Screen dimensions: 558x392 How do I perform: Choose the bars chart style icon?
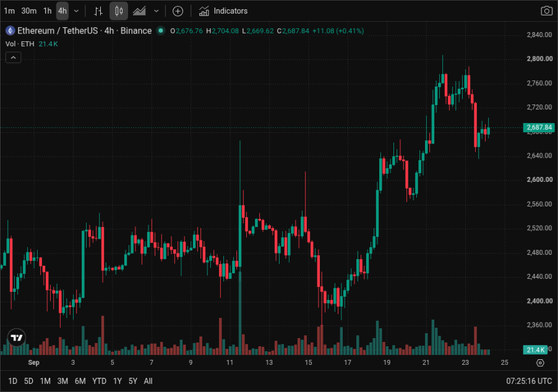[98, 11]
